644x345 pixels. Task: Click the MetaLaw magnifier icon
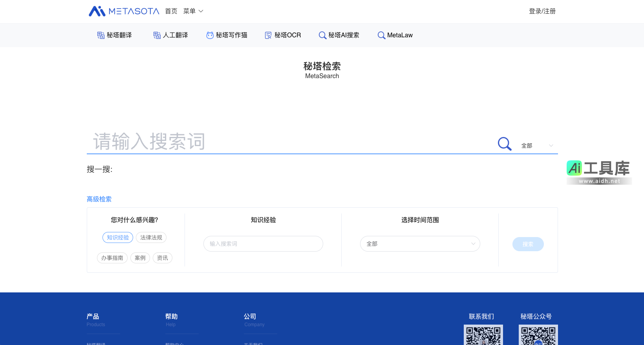coord(381,35)
